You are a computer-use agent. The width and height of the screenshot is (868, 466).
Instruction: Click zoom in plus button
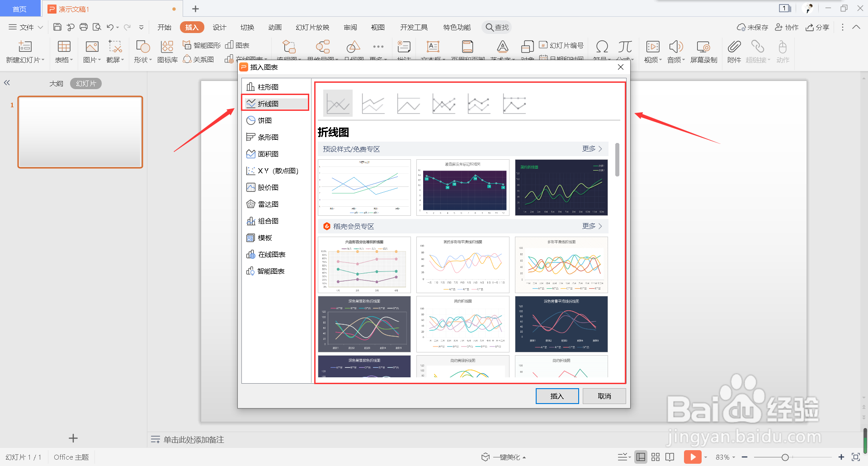coord(841,457)
